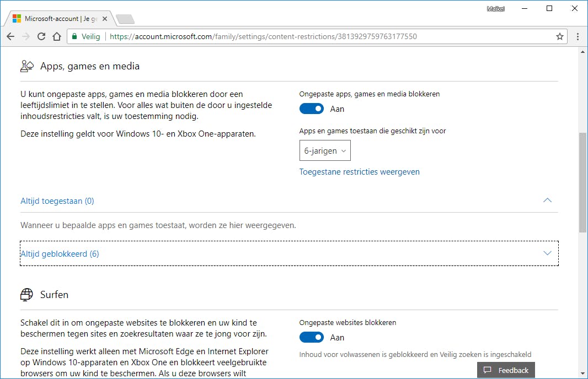The height and width of the screenshot is (379, 588).
Task: Expand Altijd geblokkeerd with the down chevron
Action: point(548,253)
